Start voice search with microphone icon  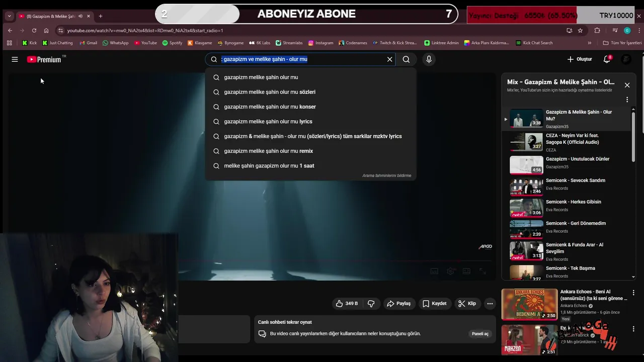[x=429, y=59]
